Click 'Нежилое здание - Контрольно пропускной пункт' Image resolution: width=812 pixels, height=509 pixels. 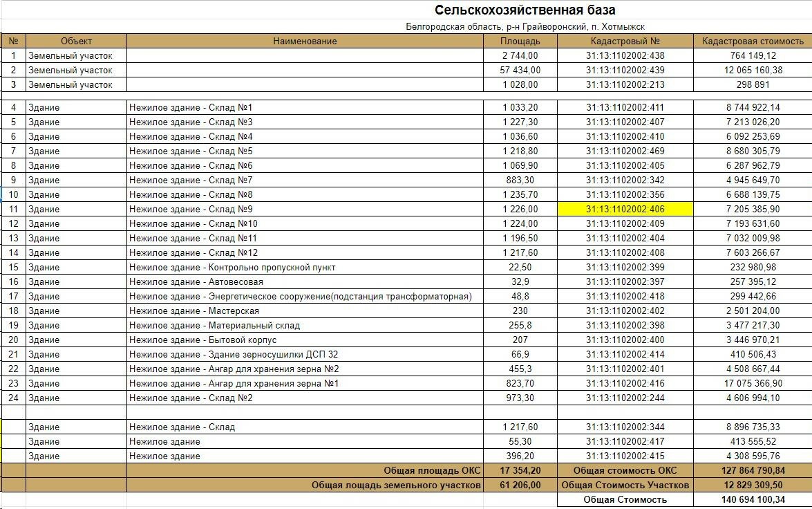[x=232, y=267]
